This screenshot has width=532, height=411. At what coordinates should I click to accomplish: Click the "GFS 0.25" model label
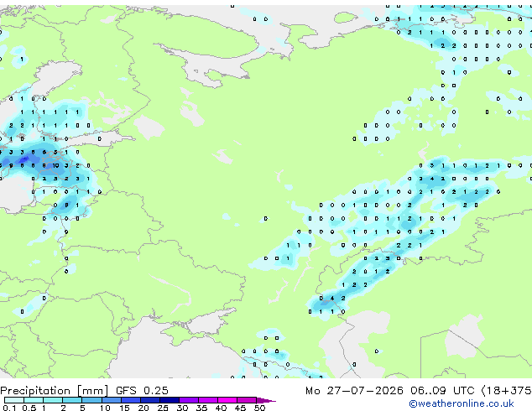142,391
